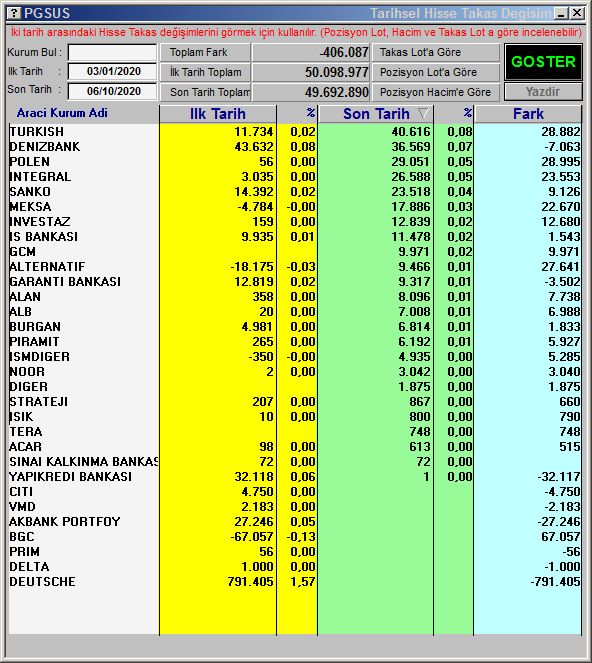
Task: Sort by Ilk Tarih column header
Action: [x=218, y=114]
